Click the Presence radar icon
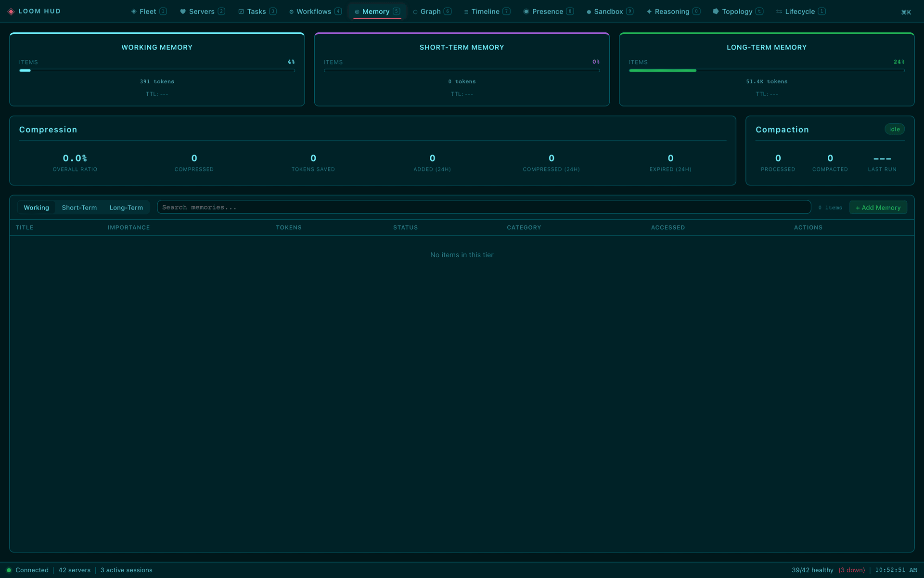This screenshot has width=924, height=578. tap(526, 12)
